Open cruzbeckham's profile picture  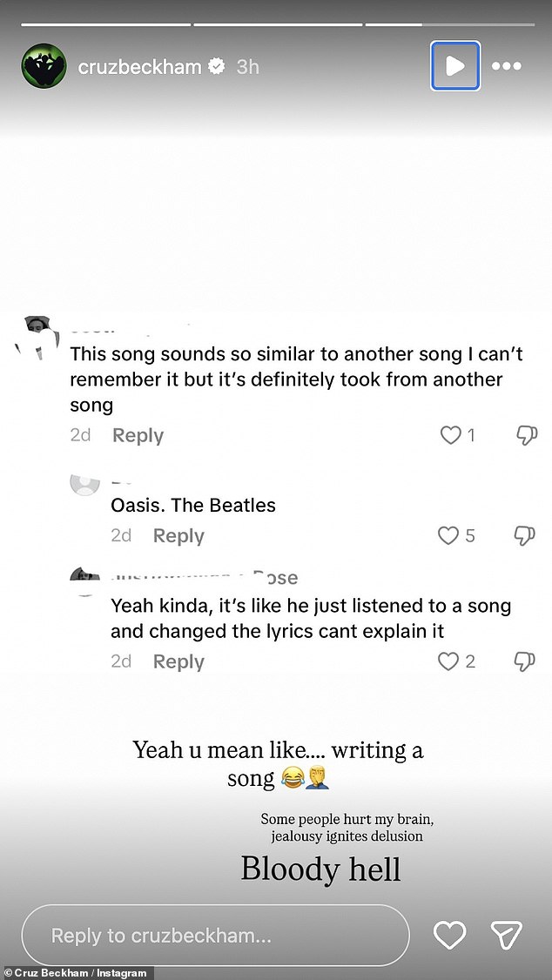(x=44, y=65)
